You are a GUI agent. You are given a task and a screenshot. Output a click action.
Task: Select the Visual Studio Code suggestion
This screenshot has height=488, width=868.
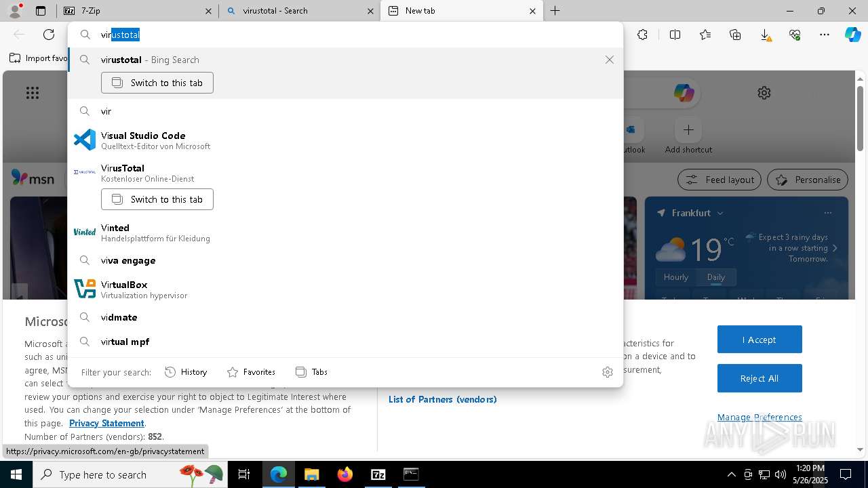coord(345,140)
